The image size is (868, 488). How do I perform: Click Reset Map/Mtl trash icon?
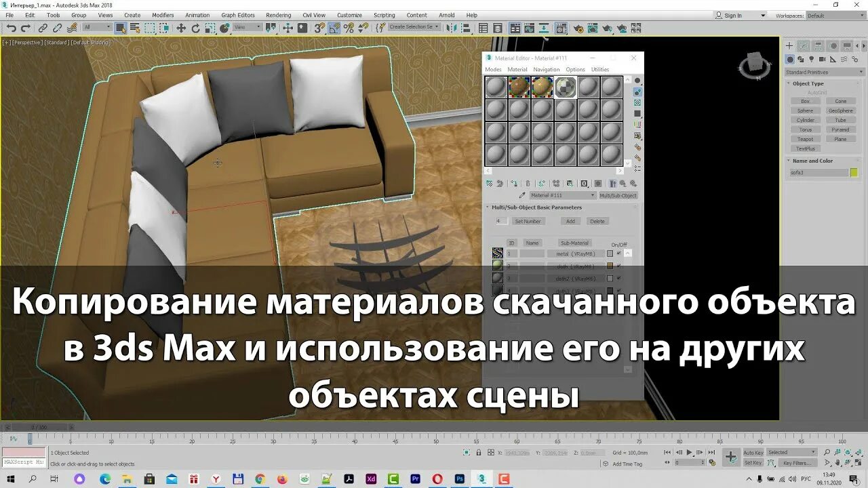(528, 183)
